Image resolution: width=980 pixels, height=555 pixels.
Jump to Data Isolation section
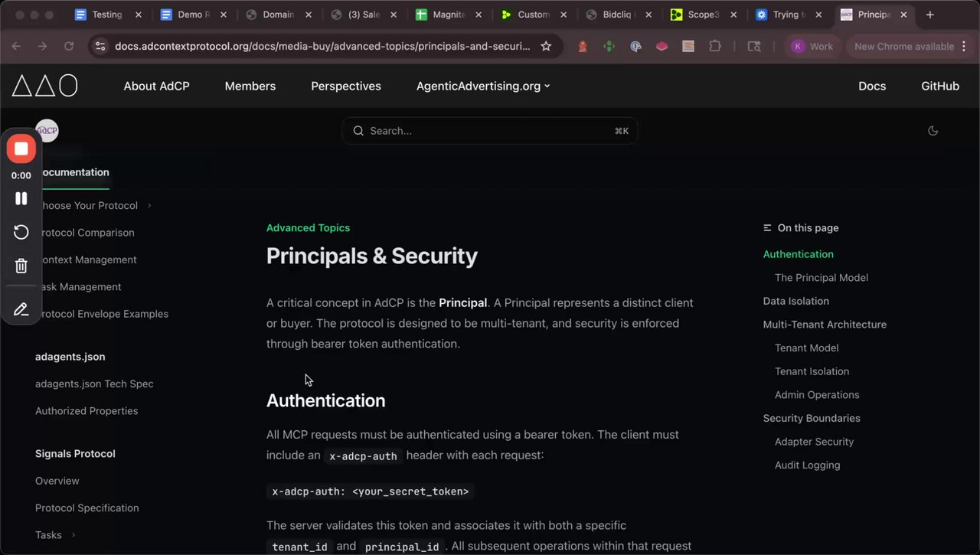[795, 301]
